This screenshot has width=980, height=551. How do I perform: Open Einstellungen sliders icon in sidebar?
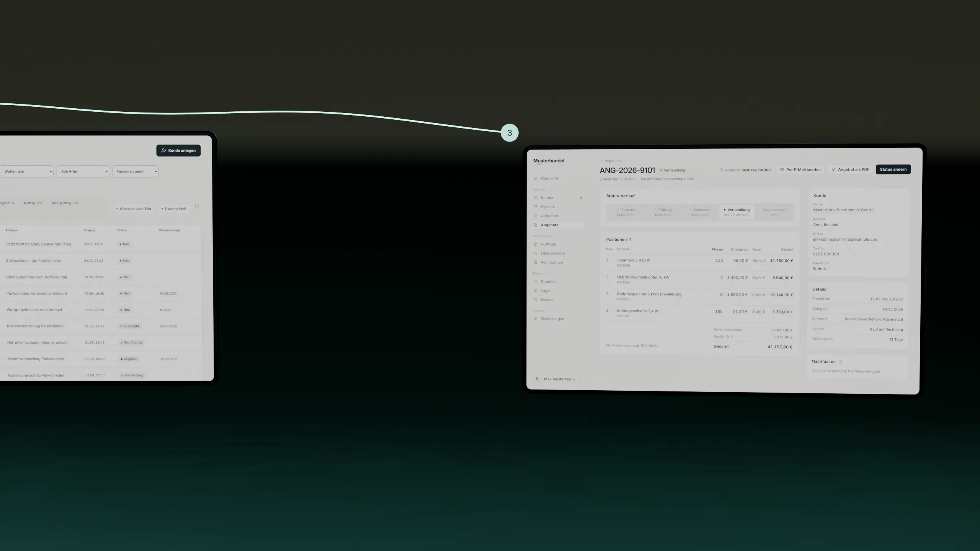(x=536, y=319)
